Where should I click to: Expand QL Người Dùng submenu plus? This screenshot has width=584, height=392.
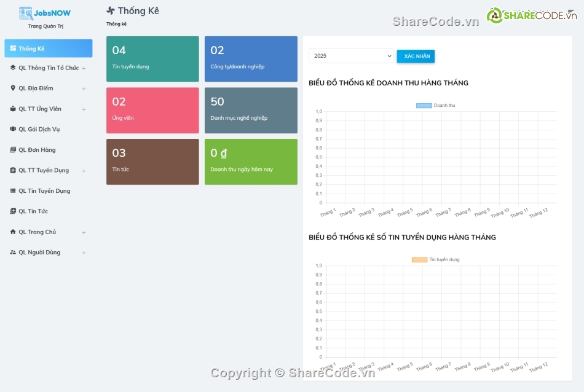pos(84,253)
